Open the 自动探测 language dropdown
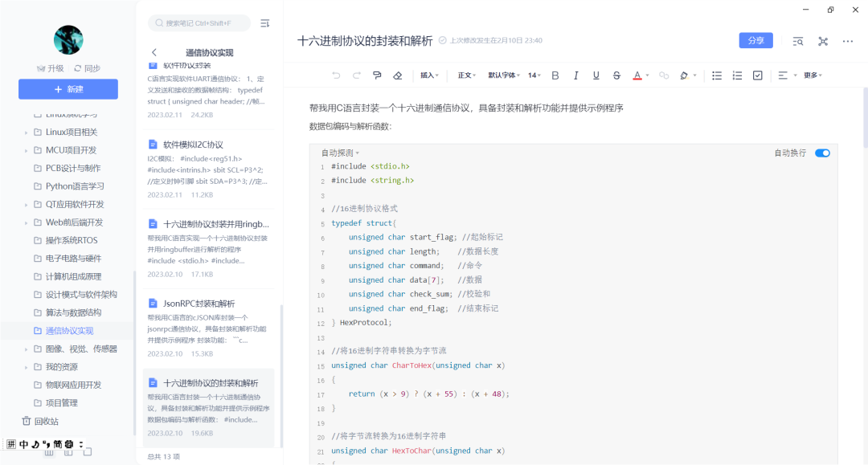 click(x=341, y=153)
